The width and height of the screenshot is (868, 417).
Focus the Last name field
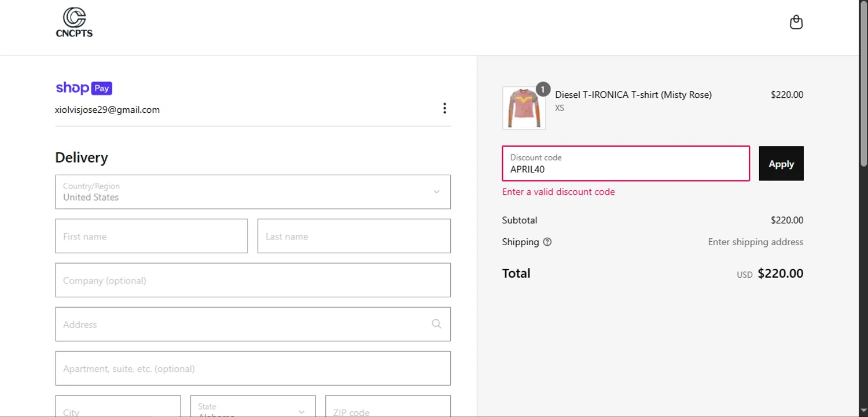[354, 236]
